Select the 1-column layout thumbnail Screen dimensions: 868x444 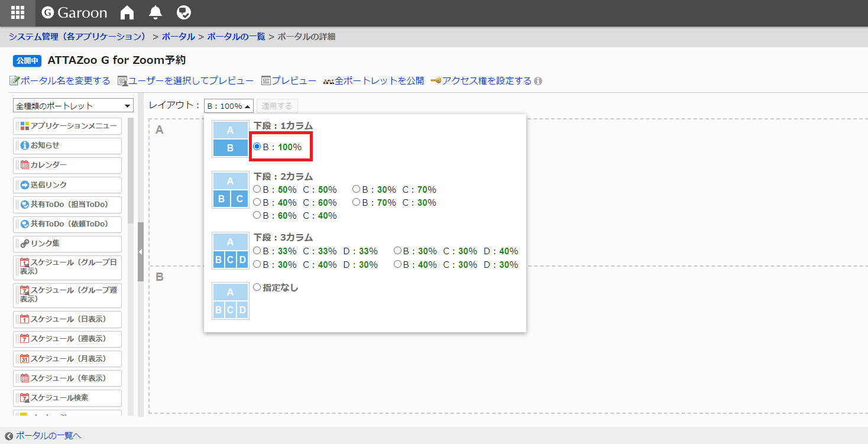coord(230,139)
